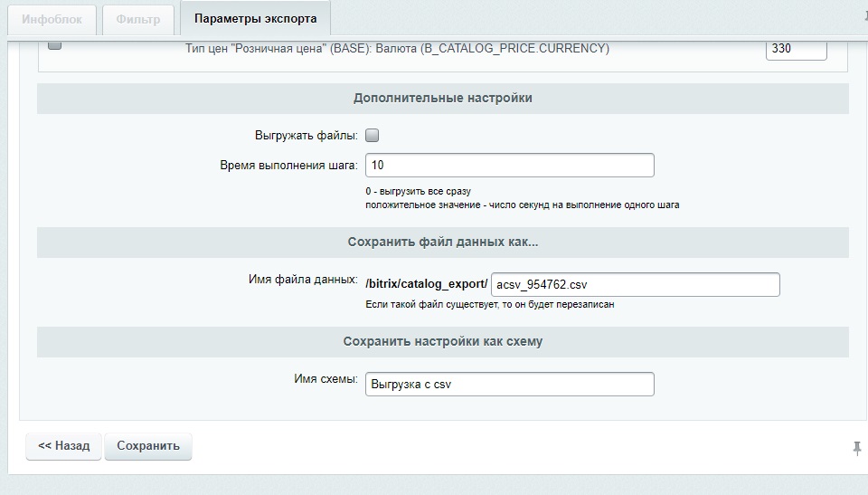Click the "Имя файла данных:" field label

(303, 280)
